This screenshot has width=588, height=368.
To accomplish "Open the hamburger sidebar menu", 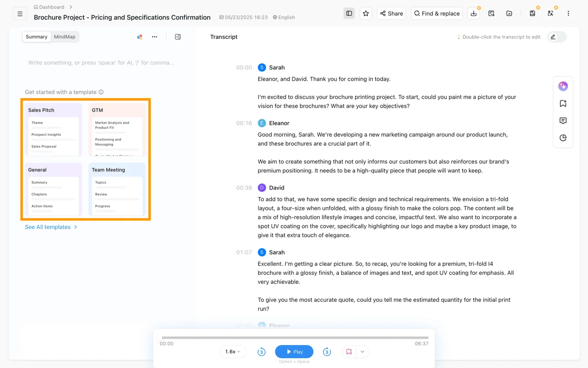I will 20,13.
